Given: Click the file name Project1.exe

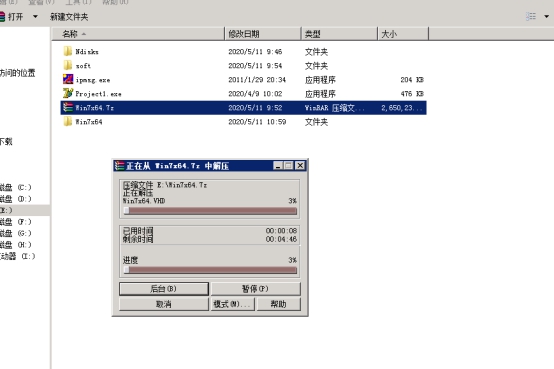Looking at the screenshot, I should [98, 94].
